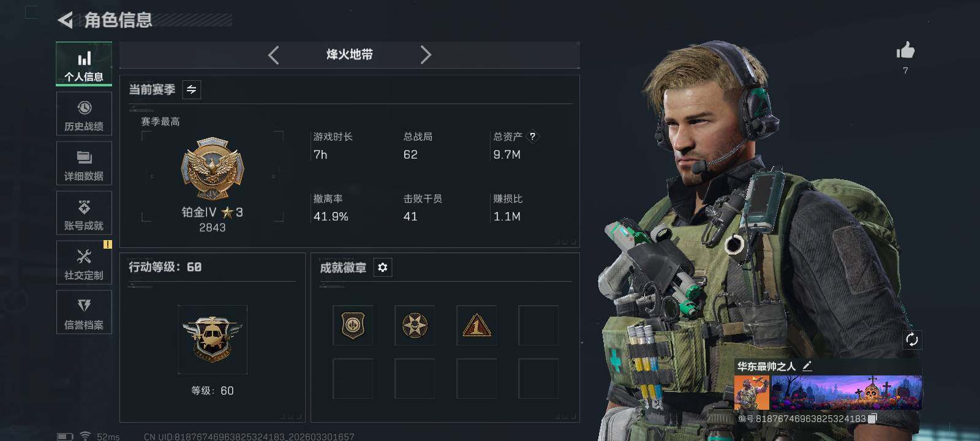
Task: Edit the nickname 华东最帅之人 with pencil icon
Action: [x=807, y=366]
